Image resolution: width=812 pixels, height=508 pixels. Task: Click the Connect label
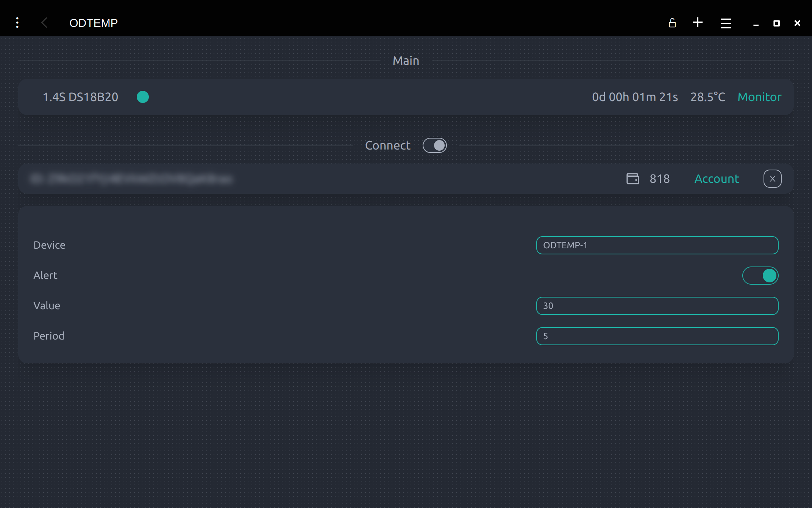[x=387, y=145]
